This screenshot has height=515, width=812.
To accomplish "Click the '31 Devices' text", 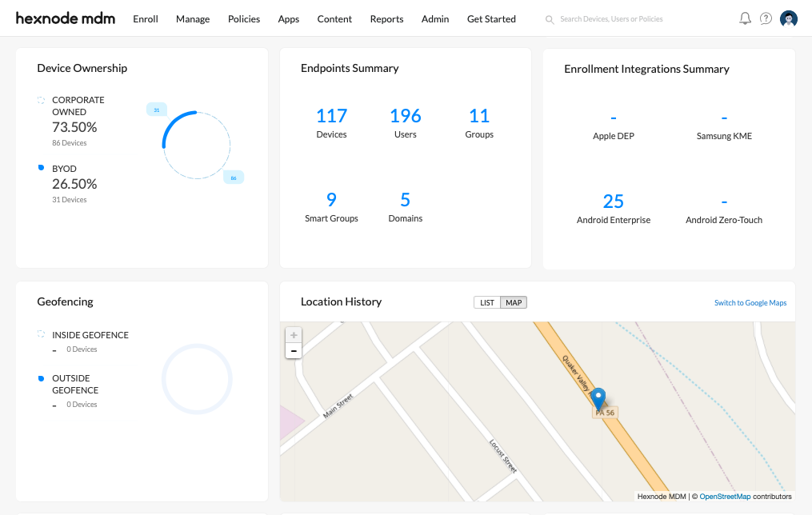I will point(70,200).
